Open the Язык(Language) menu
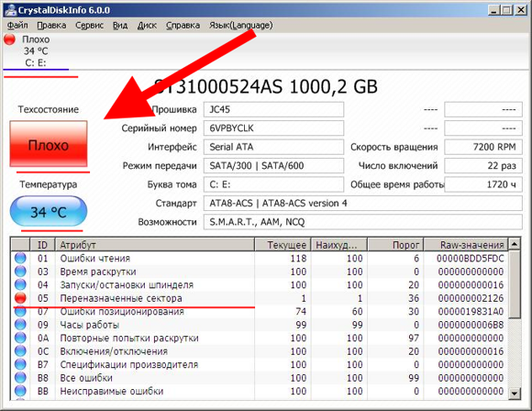The height and width of the screenshot is (411, 532). click(x=240, y=26)
